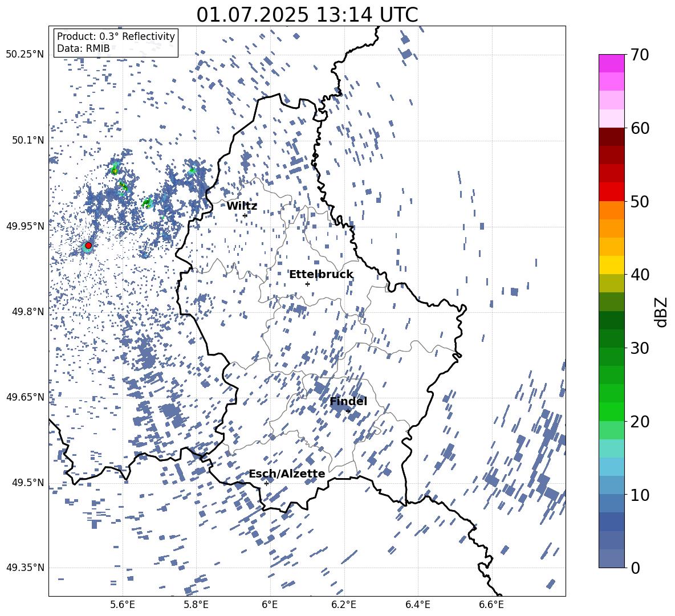
Task: Click the colorbar tick label 60
Action: point(640,128)
